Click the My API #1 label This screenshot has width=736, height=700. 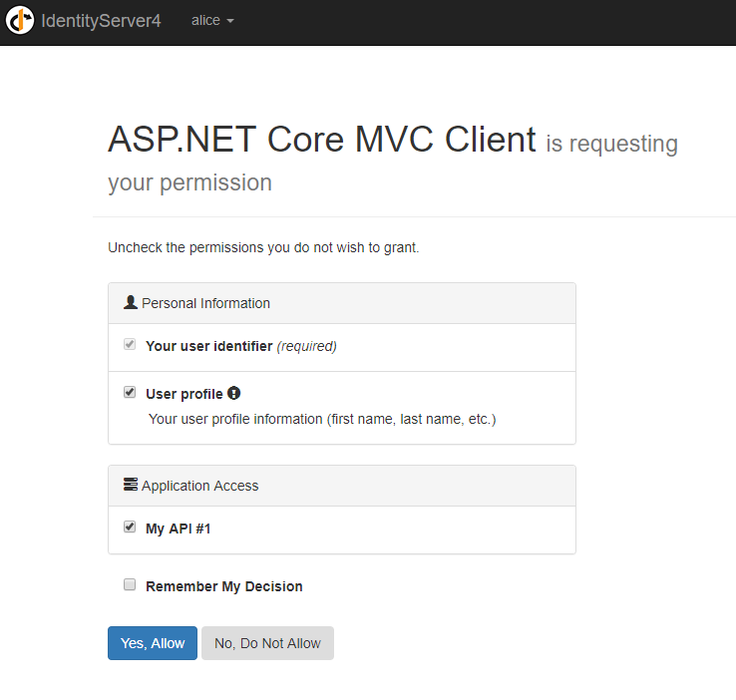click(178, 528)
